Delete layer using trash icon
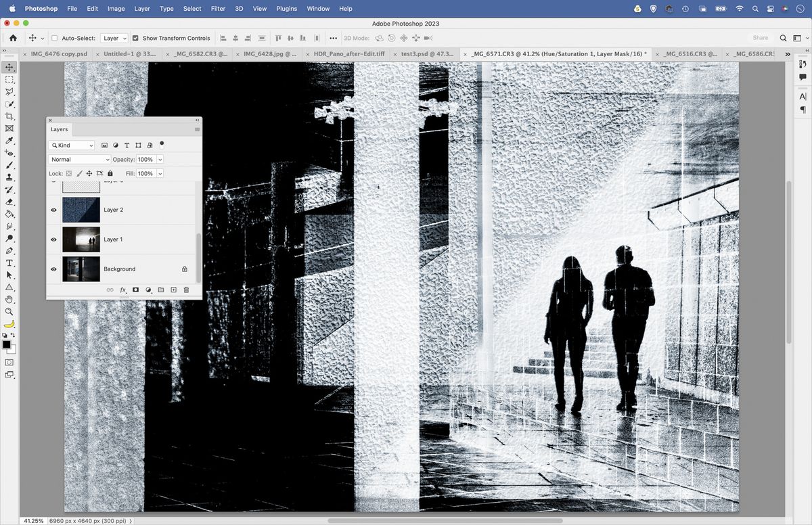Screen dimensions: 812x525 (x=187, y=290)
